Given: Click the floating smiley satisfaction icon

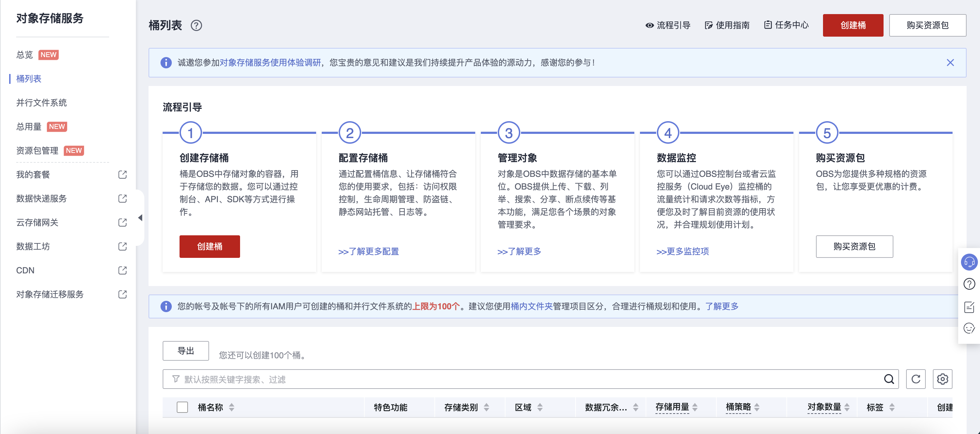Looking at the screenshot, I should coord(969,328).
